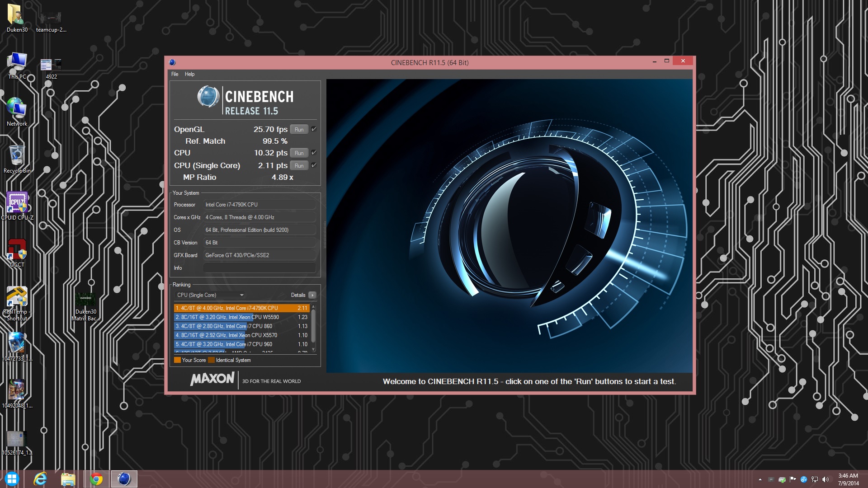Minimize the CINEBENCH window
This screenshot has height=488, width=868.
(x=654, y=61)
